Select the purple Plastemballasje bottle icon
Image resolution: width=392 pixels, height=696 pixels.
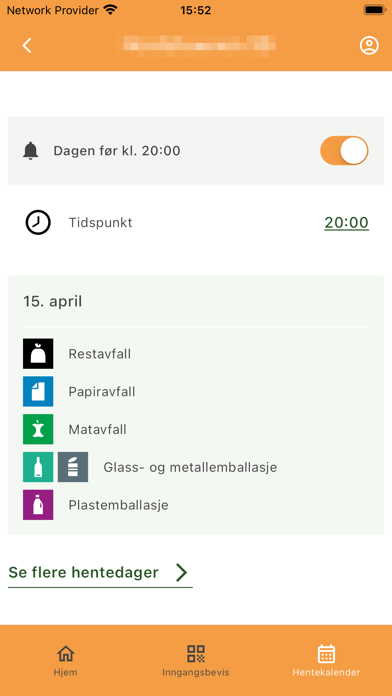pos(38,505)
